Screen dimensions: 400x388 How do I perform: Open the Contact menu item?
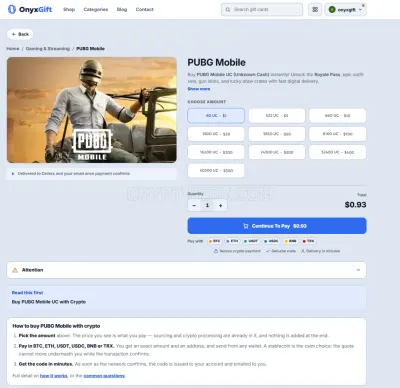pyautogui.click(x=144, y=9)
